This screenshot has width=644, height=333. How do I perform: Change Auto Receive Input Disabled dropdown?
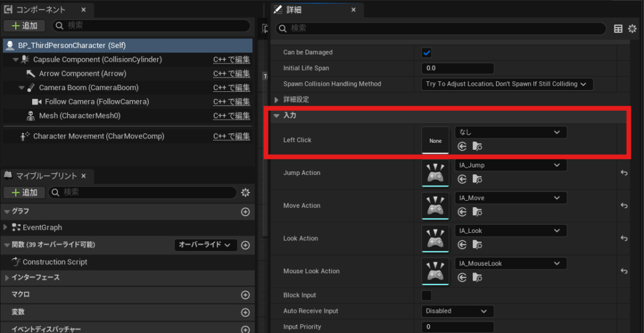457,311
